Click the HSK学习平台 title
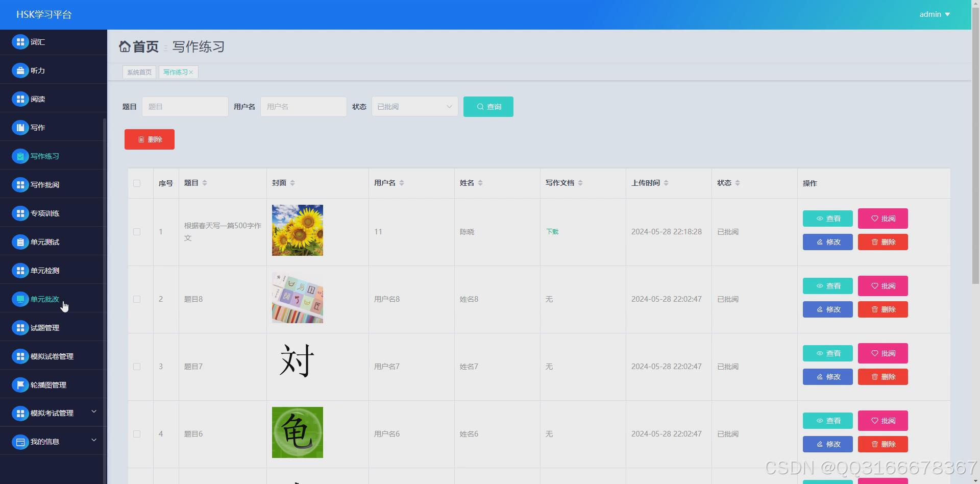The image size is (980, 484). click(44, 15)
